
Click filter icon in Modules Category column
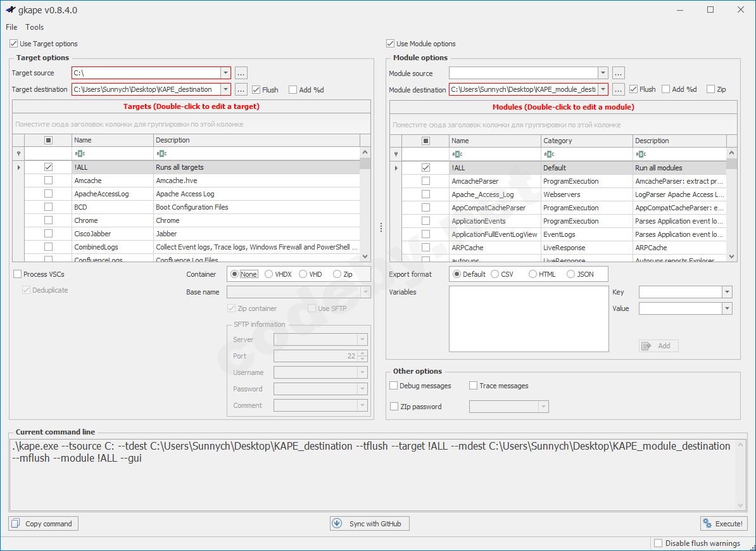[549, 154]
